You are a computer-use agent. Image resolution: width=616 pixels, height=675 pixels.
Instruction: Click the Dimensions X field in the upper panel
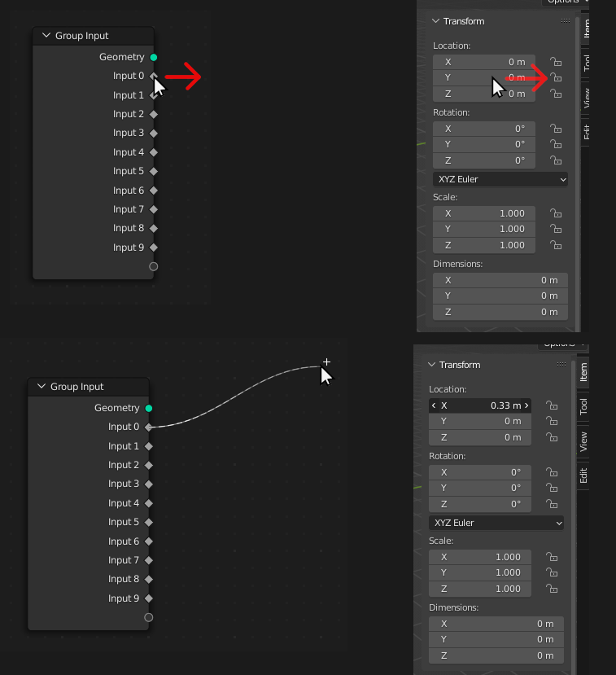point(500,280)
